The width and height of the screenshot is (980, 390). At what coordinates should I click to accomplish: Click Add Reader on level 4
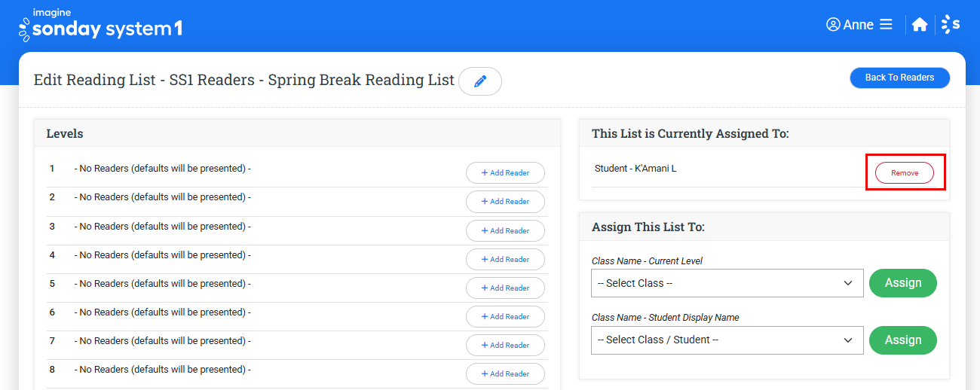[505, 260]
